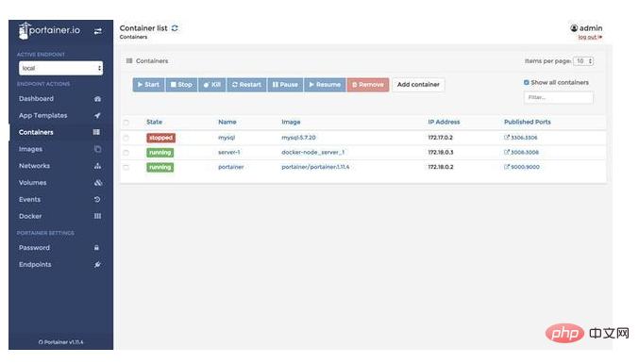
Task: Click the Images copy icon in the sidebar
Action: [x=97, y=149]
